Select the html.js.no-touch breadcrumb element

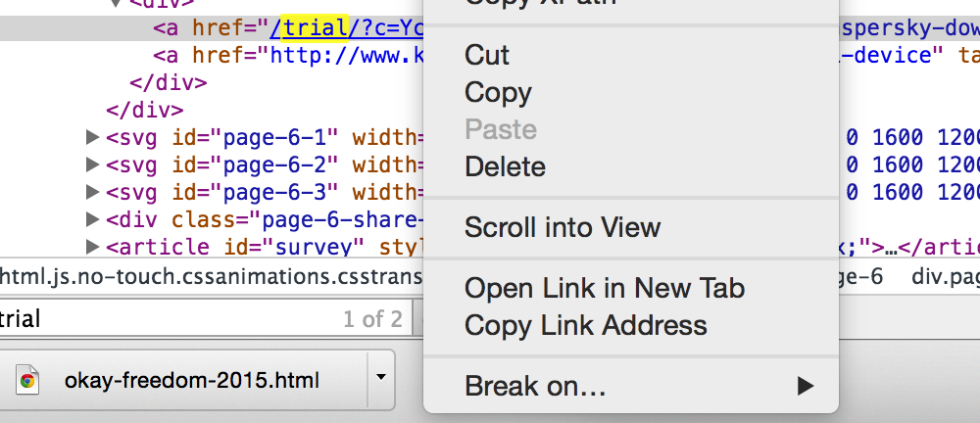(x=212, y=277)
